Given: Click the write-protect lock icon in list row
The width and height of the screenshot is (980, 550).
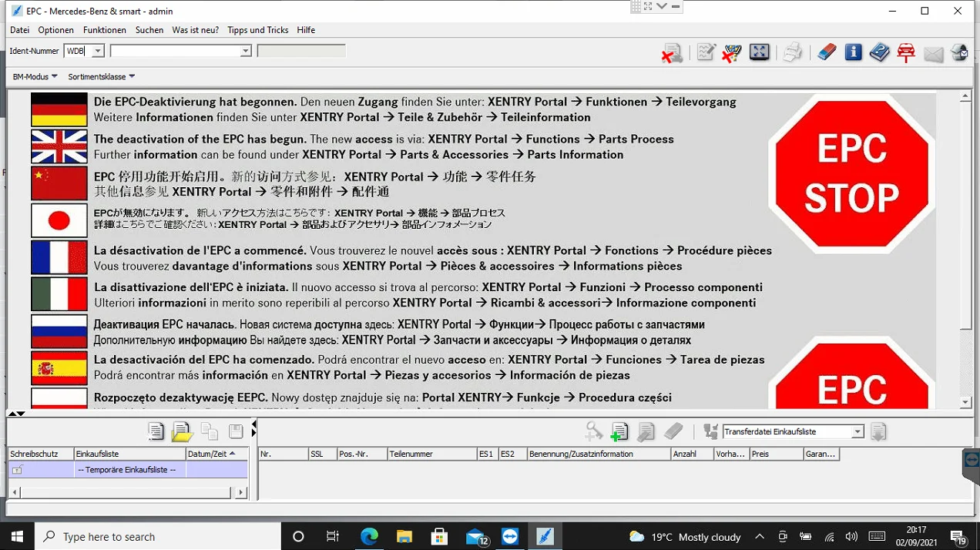Looking at the screenshot, I should 17,470.
